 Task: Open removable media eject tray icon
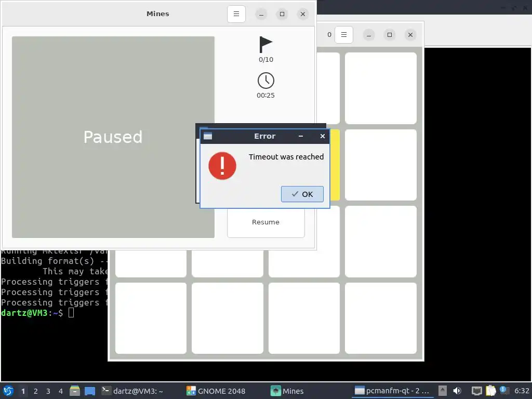[443, 391]
